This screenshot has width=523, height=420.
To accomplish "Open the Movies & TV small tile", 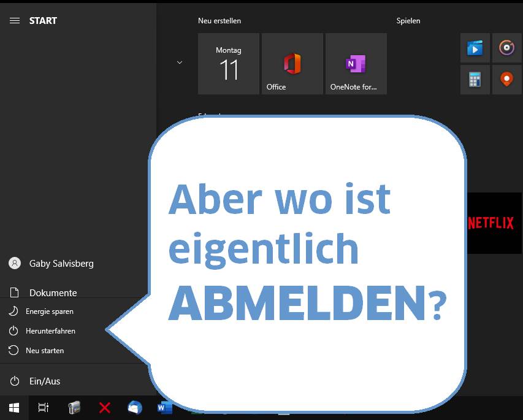I will point(475,48).
